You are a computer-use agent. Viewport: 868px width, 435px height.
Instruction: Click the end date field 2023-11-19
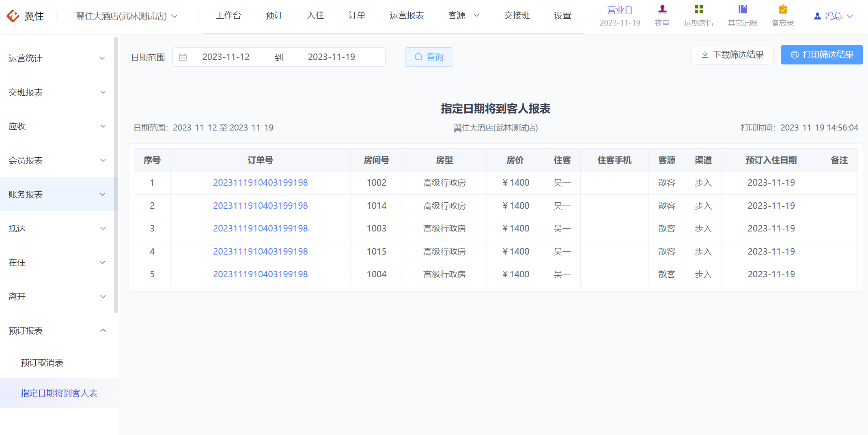[x=332, y=57]
